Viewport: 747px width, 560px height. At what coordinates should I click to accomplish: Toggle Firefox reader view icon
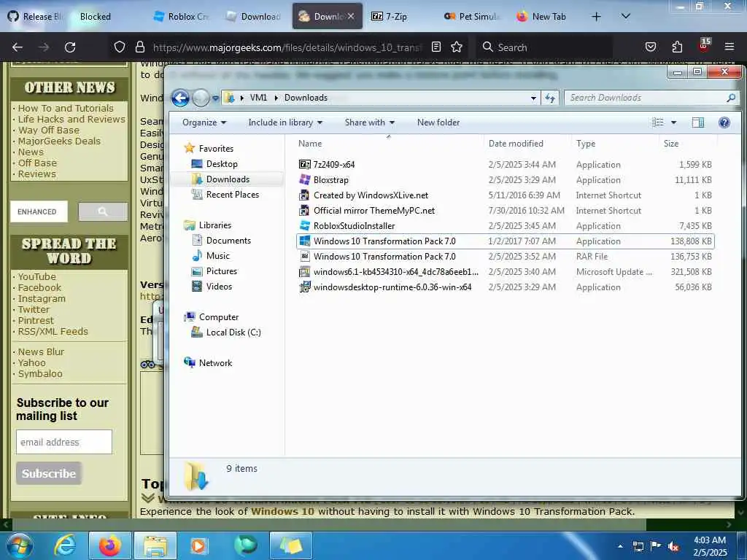click(436, 47)
